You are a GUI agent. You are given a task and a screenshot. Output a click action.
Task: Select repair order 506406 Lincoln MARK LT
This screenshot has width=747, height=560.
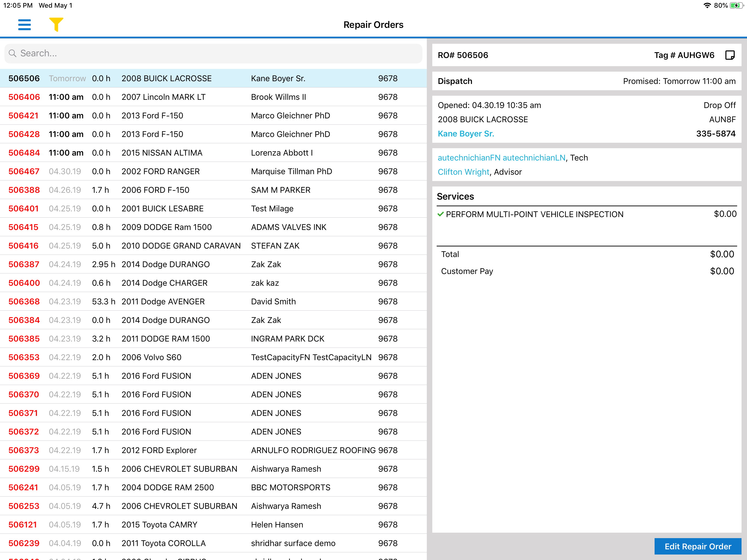click(x=214, y=97)
